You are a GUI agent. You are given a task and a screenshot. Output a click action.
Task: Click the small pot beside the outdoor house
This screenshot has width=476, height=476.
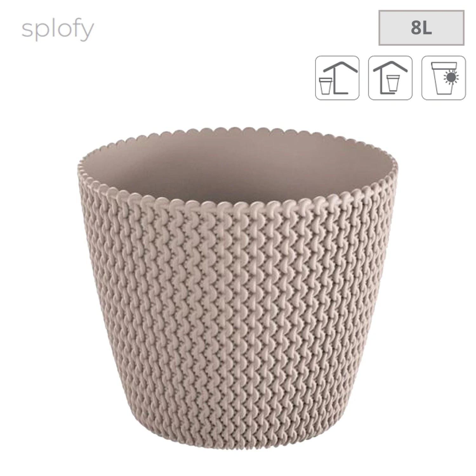(325, 86)
